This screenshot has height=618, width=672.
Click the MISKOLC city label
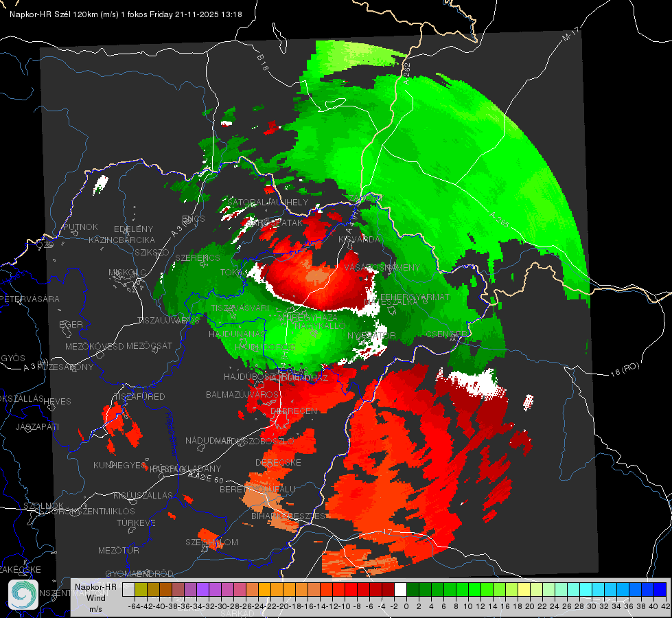click(127, 273)
